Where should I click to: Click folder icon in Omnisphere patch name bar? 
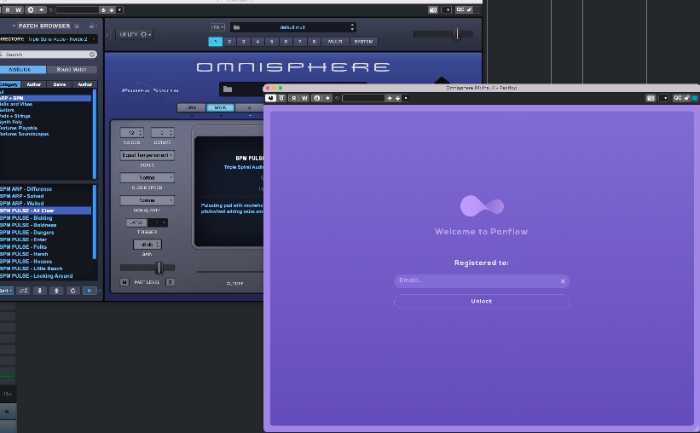(228, 89)
